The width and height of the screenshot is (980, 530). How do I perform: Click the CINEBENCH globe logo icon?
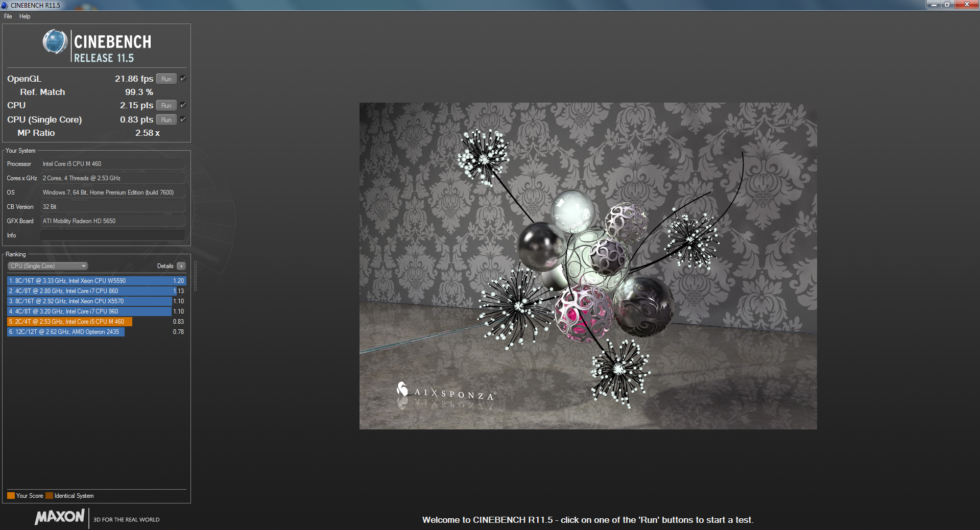click(x=55, y=42)
